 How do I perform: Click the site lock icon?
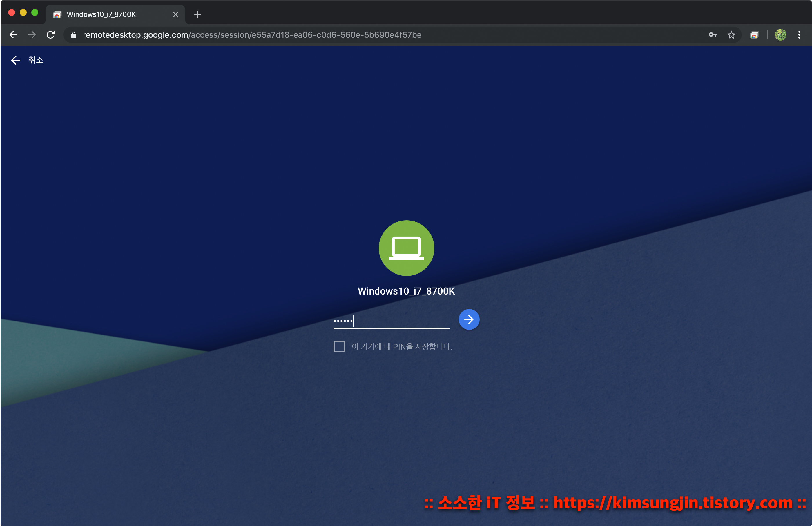click(73, 35)
